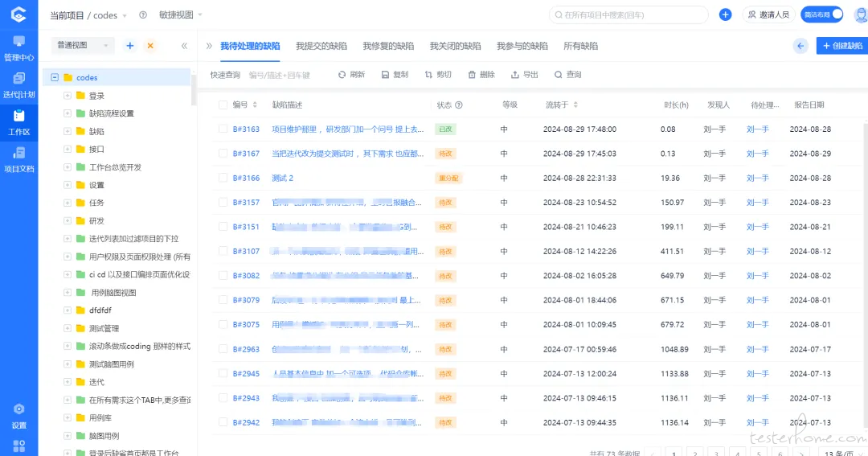
Task: Open defect titled 测试 2
Action: (x=282, y=178)
